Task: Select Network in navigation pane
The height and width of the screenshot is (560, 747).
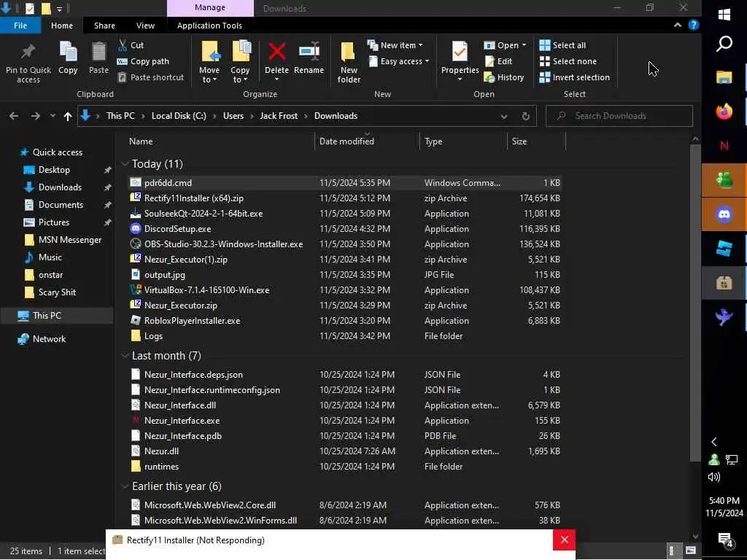Action: click(x=49, y=339)
